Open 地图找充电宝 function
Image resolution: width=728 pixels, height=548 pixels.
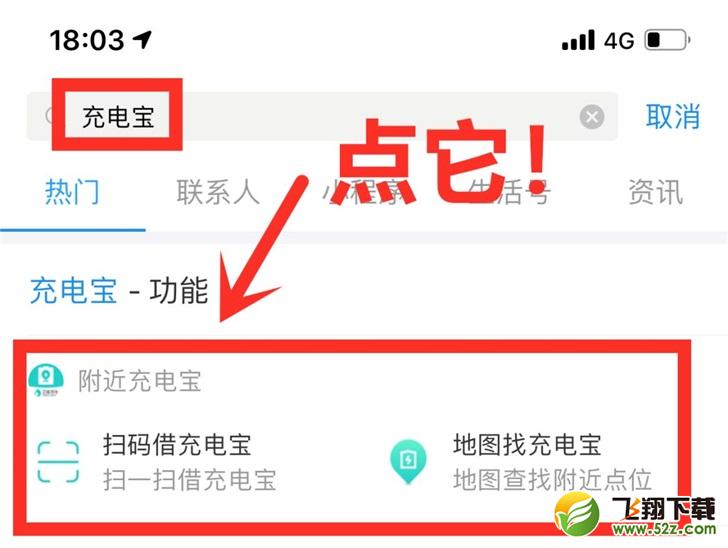point(527,444)
